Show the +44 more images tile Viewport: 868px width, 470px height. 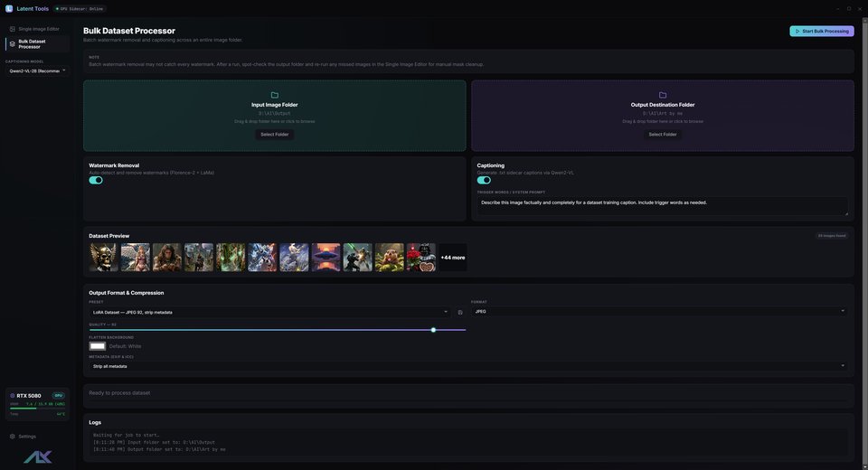pyautogui.click(x=453, y=258)
